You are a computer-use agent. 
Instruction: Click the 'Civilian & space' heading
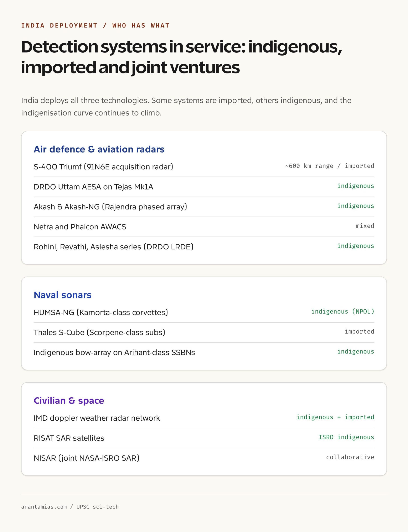coord(69,400)
